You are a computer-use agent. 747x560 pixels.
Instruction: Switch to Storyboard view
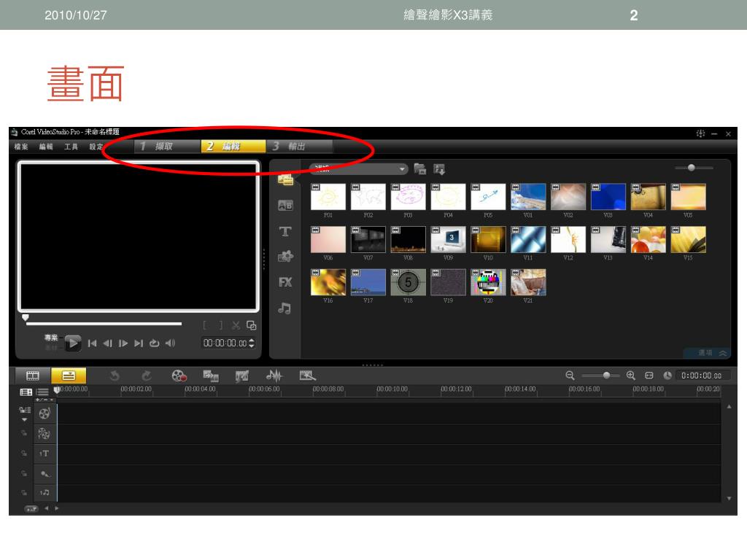pyautogui.click(x=32, y=376)
